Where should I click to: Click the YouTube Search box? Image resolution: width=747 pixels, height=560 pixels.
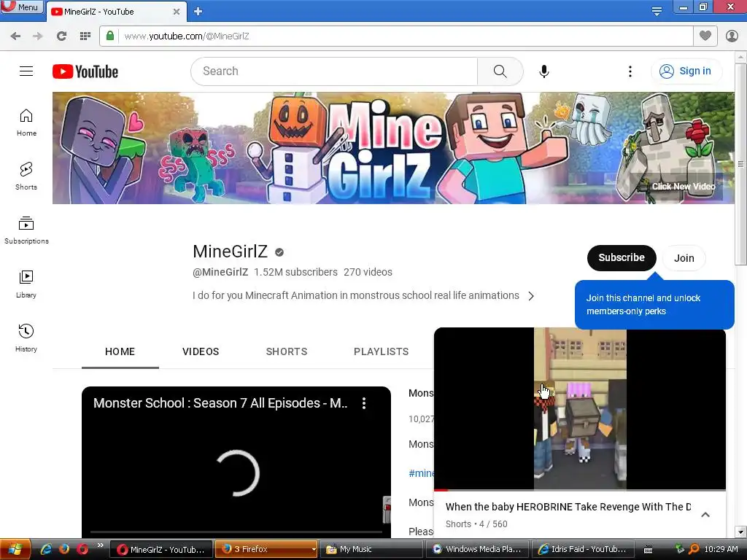tap(334, 71)
